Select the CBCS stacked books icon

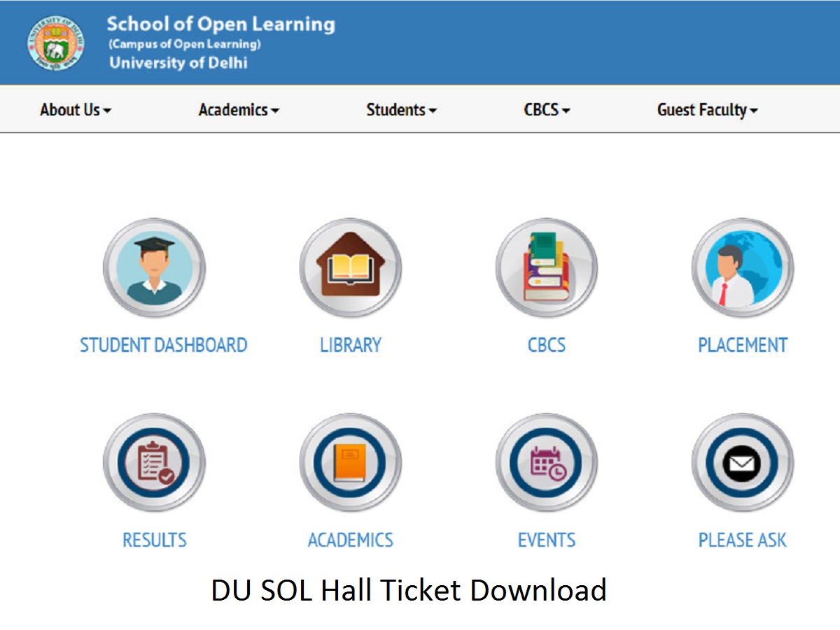pyautogui.click(x=546, y=269)
